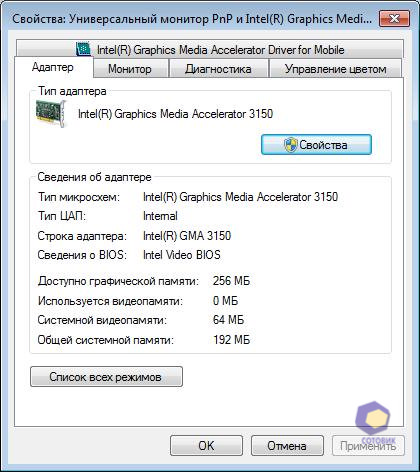Screen dimensions: 420x472
Task: Open Список всех режимов
Action: [106, 377]
